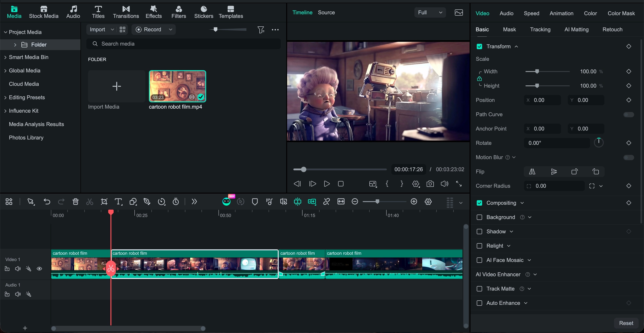This screenshot has height=333, width=644.
Task: Open the Import dropdown arrow
Action: coord(112,30)
